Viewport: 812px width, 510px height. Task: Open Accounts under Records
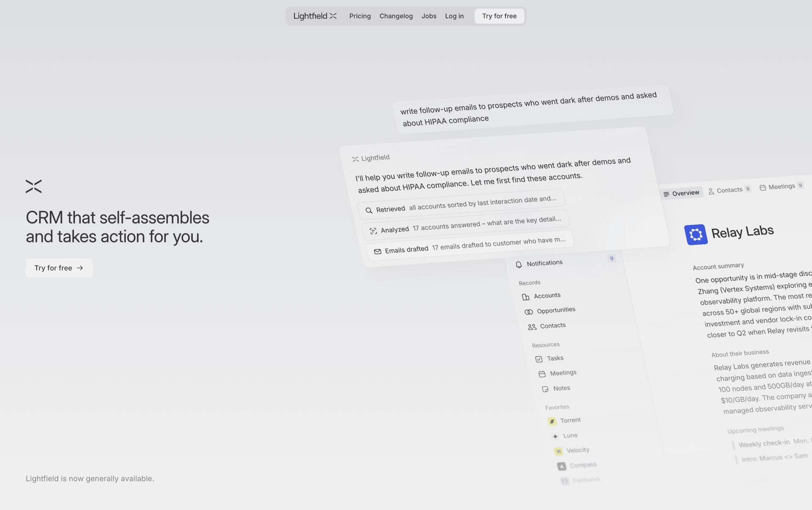tap(547, 295)
